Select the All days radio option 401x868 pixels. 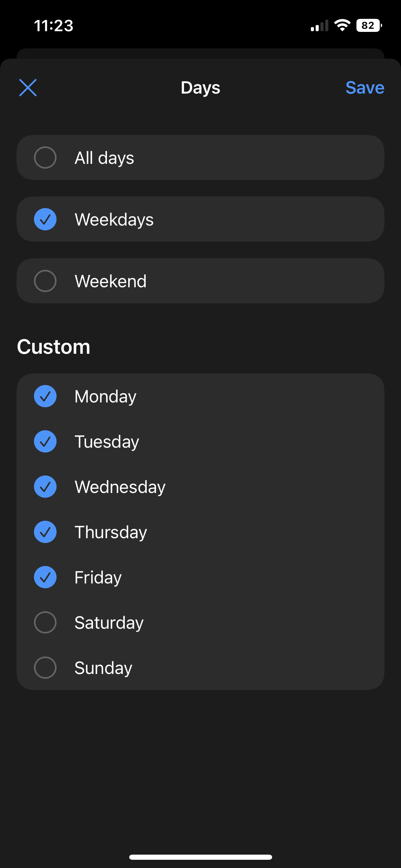click(45, 158)
